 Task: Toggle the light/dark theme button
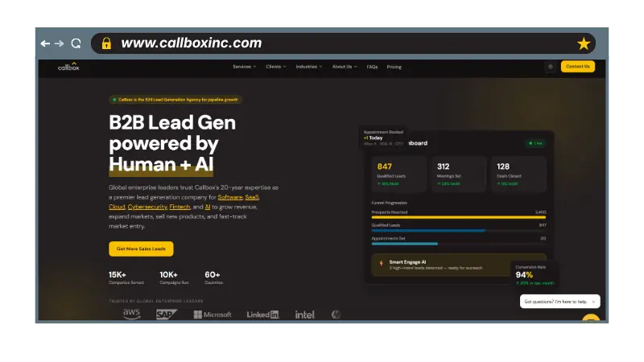(x=551, y=67)
